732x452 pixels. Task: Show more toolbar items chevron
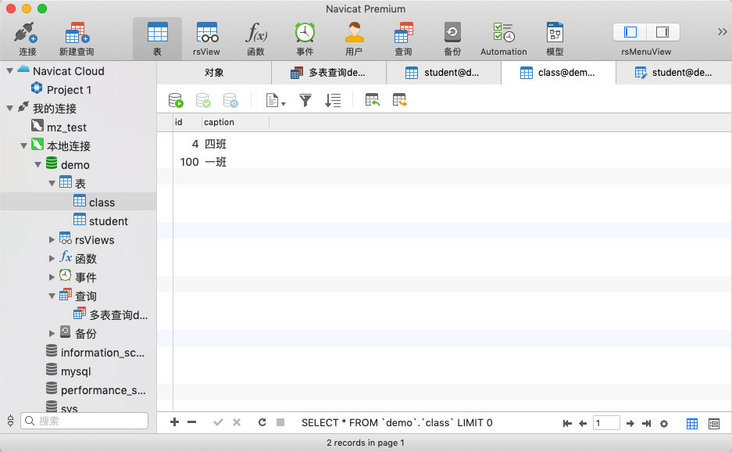(x=722, y=32)
